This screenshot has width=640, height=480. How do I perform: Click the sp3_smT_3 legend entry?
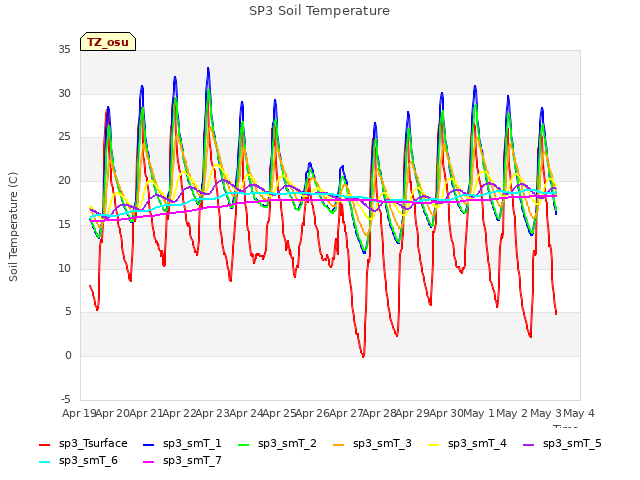[x=373, y=443]
